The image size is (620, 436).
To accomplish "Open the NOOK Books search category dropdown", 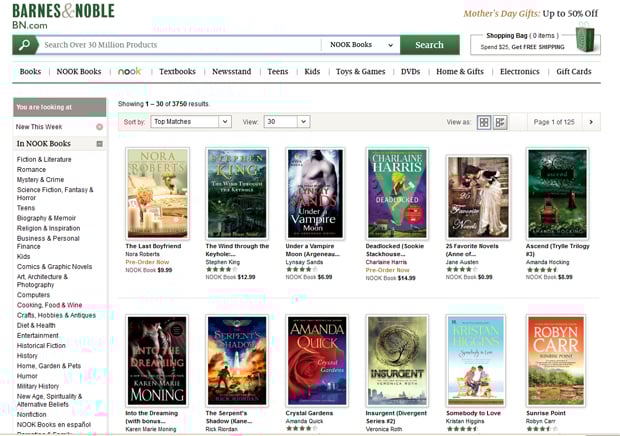I will [361, 45].
